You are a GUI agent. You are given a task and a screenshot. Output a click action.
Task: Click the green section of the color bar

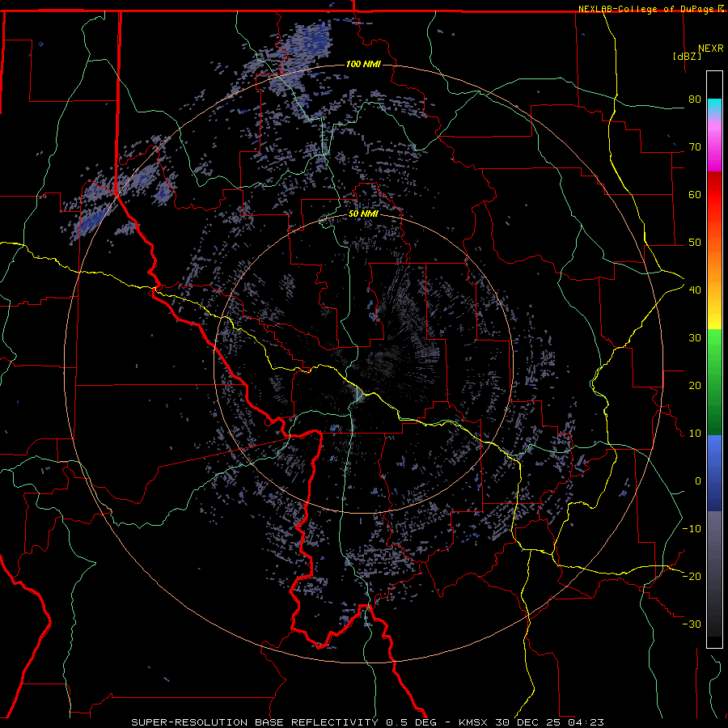coord(714,382)
